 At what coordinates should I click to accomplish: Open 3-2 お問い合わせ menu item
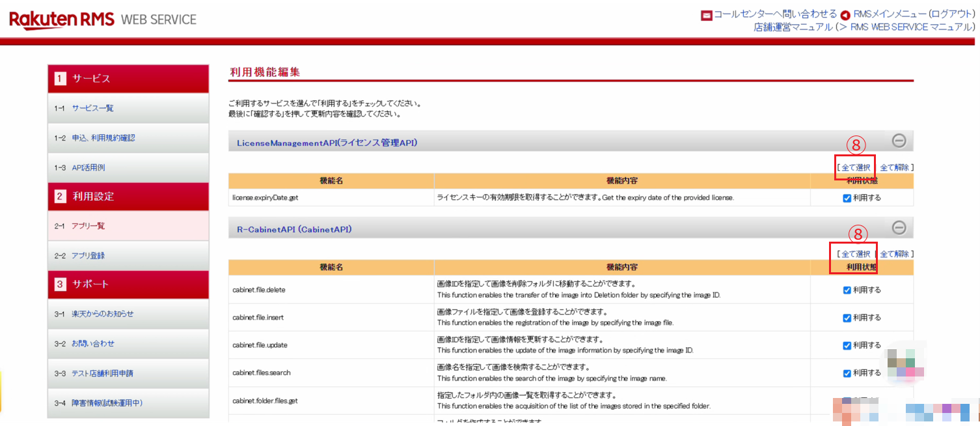[x=128, y=343]
